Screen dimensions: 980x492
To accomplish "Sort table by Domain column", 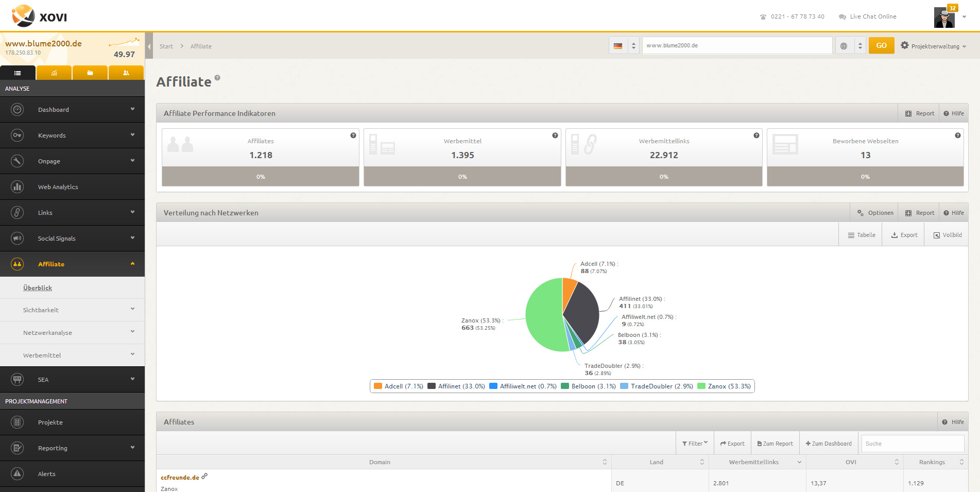I will 384,462.
